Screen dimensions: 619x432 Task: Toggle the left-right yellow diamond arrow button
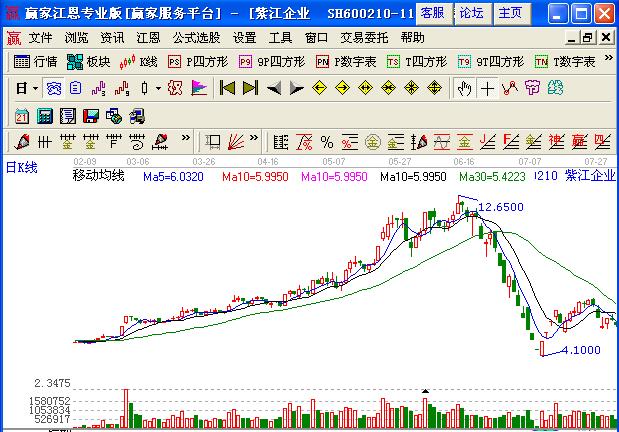pyautogui.click(x=365, y=88)
